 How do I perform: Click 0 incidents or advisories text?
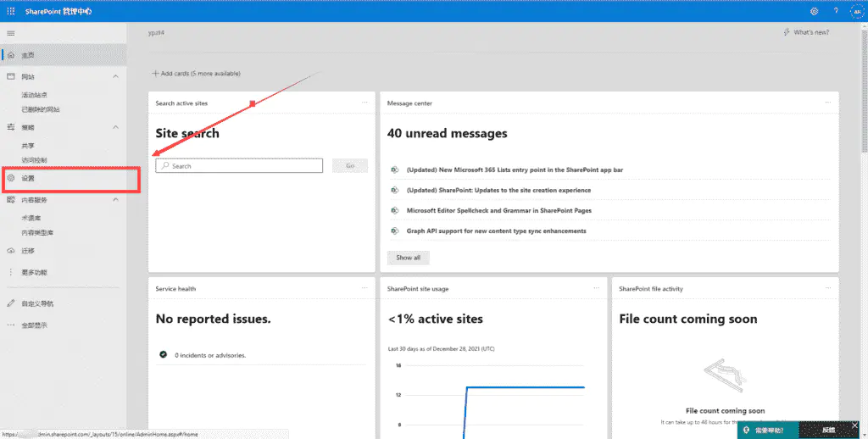tap(210, 355)
